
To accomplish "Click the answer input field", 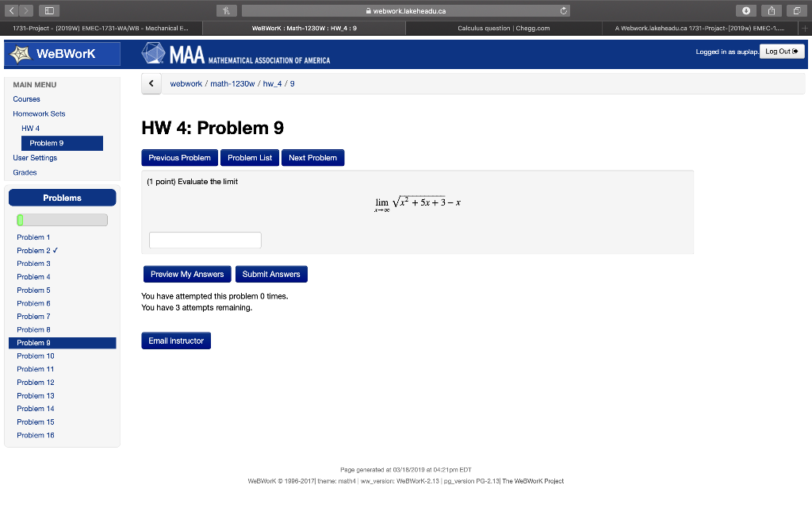I will click(205, 240).
